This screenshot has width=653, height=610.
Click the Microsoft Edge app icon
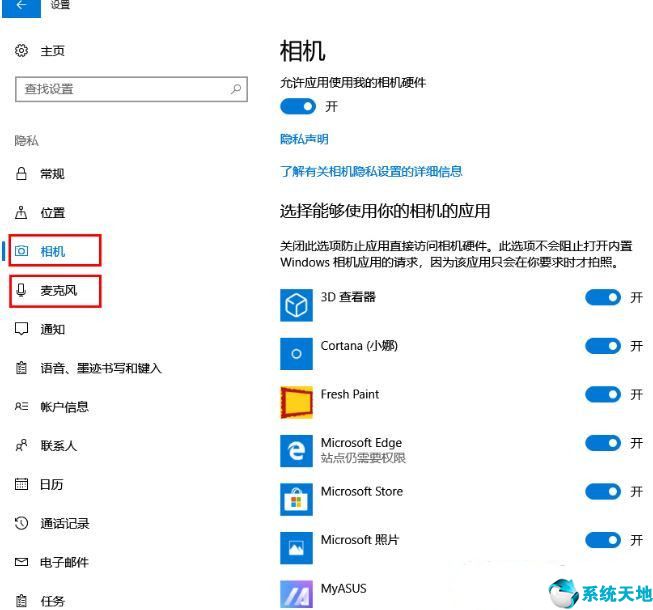(296, 451)
